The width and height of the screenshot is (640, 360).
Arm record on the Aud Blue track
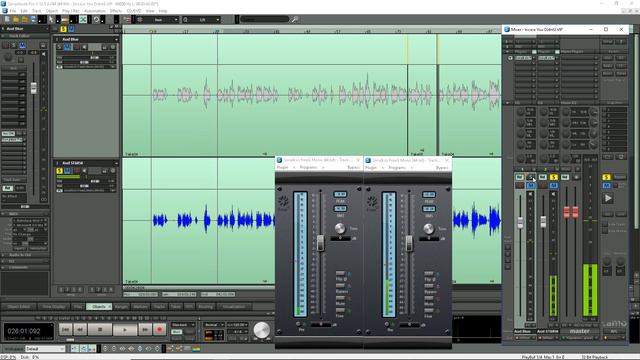point(76,47)
